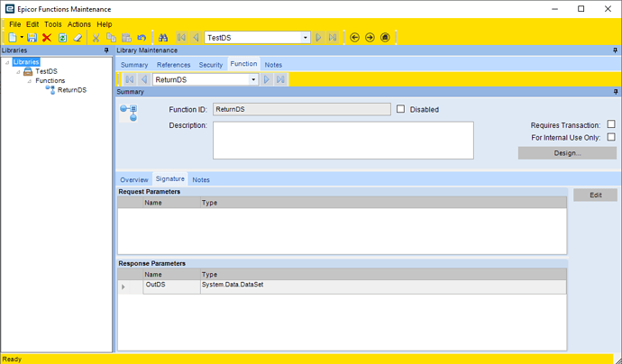Click the New document icon
Screen dimensions: 622x364
point(13,38)
